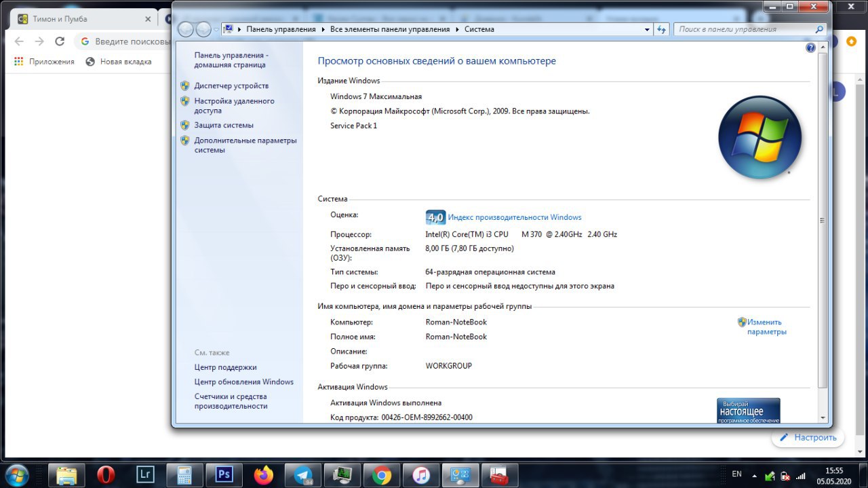Click product code 00426-OEM-8992662-00400 text
The width and height of the screenshot is (868, 488).
coord(427,417)
